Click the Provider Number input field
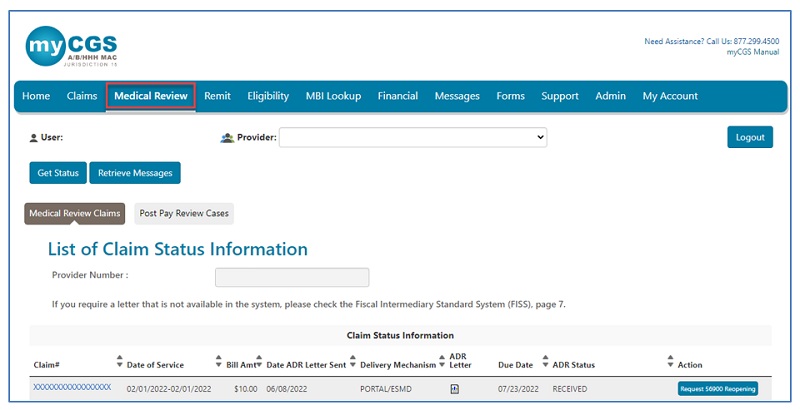 [x=292, y=277]
